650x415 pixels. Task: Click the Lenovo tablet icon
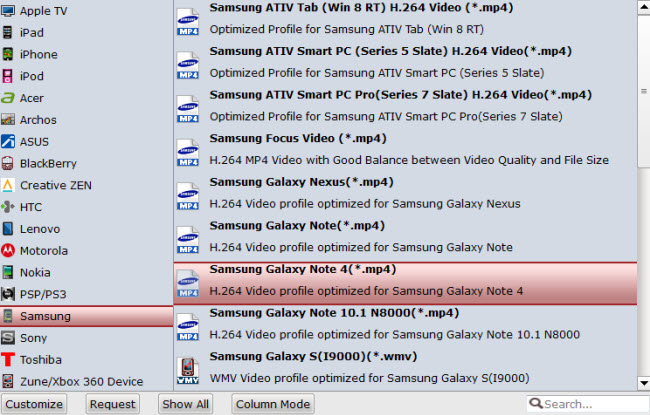click(x=7, y=229)
